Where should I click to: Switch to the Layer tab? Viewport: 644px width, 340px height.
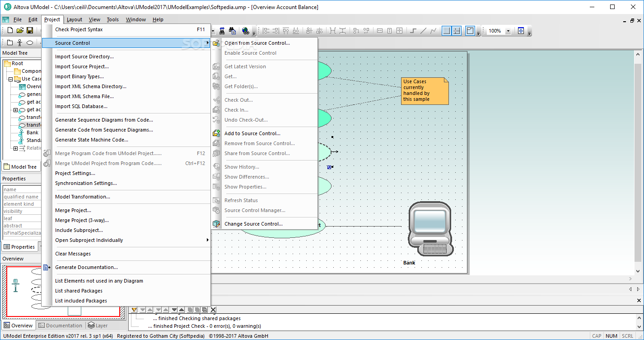(x=98, y=326)
